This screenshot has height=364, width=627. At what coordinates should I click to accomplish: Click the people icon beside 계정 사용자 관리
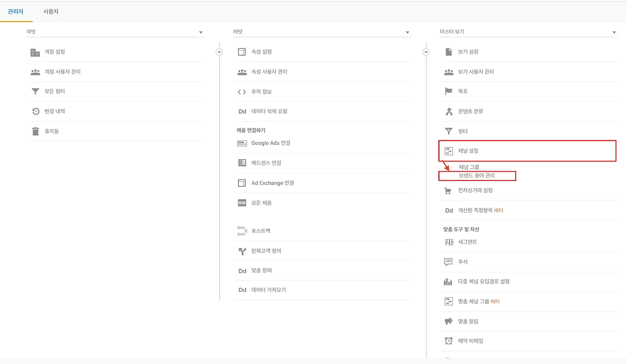35,72
